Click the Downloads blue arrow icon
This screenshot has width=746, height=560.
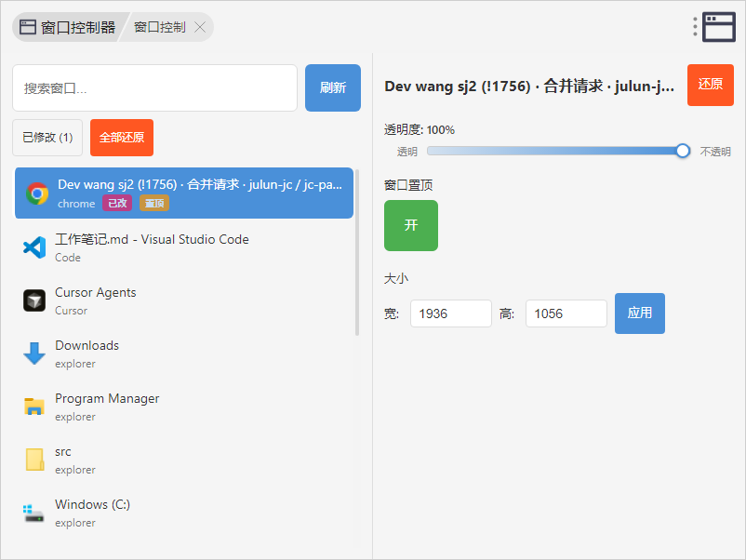click(34, 353)
